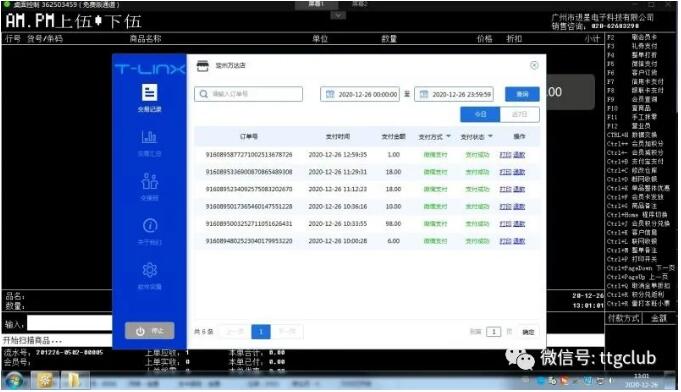This screenshot has width=681, height=392.
Task: Expand the payment method column filter
Action: [x=448, y=136]
